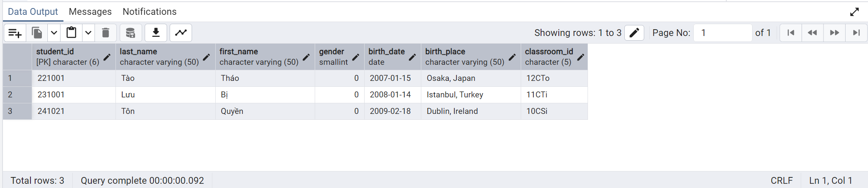The width and height of the screenshot is (868, 188).
Task: Click the pencil edit icon beside row count
Action: (x=634, y=33)
